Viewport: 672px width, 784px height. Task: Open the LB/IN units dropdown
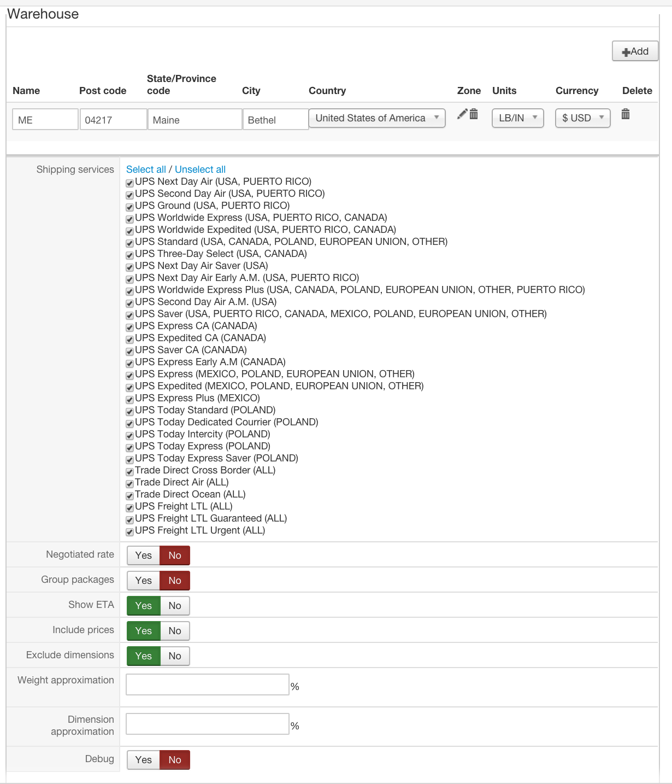tap(517, 118)
